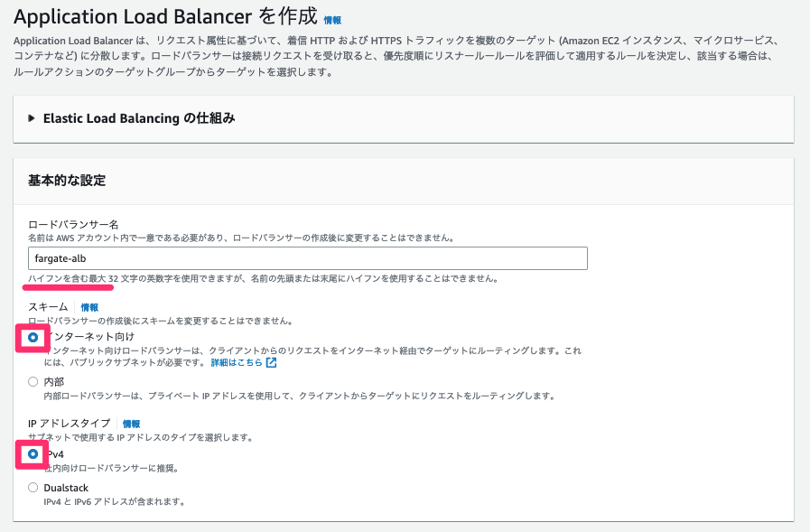810x532 pixels.
Task: Expand the Elastic Load Balancing の仕組み triangle
Action: 32,118
